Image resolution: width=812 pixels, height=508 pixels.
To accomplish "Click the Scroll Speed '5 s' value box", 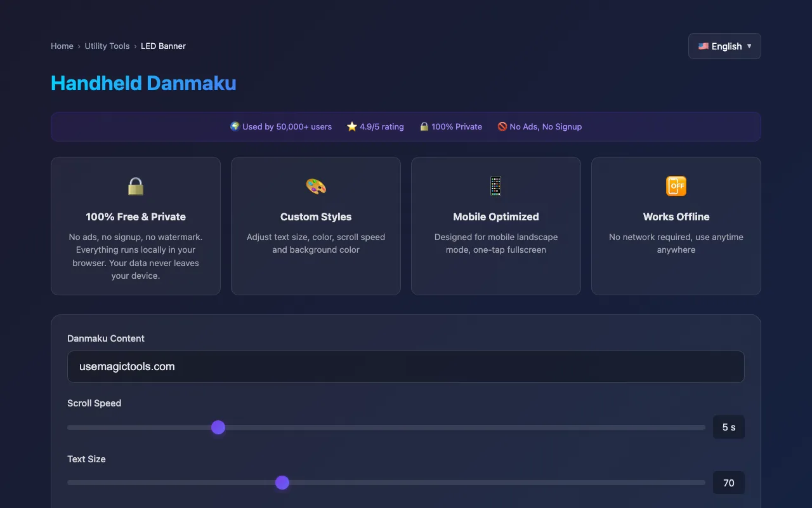I will click(x=729, y=427).
